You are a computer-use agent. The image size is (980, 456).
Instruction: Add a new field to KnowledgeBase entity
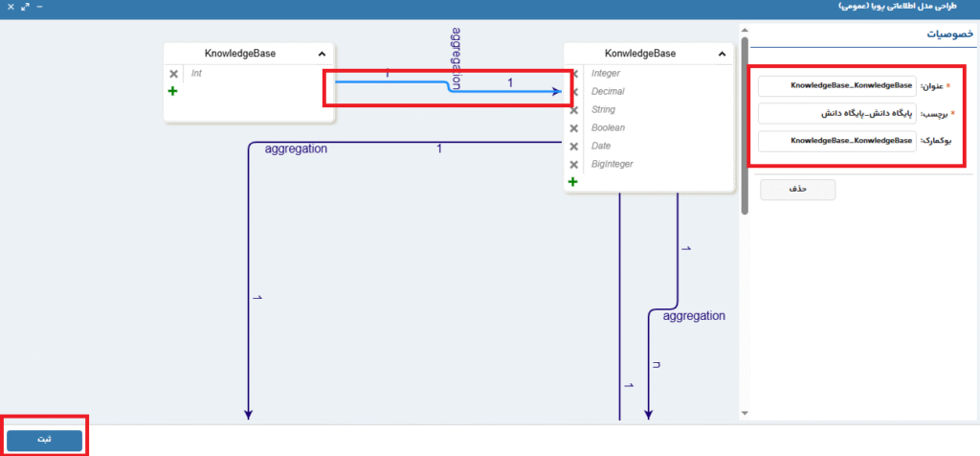pos(173,91)
